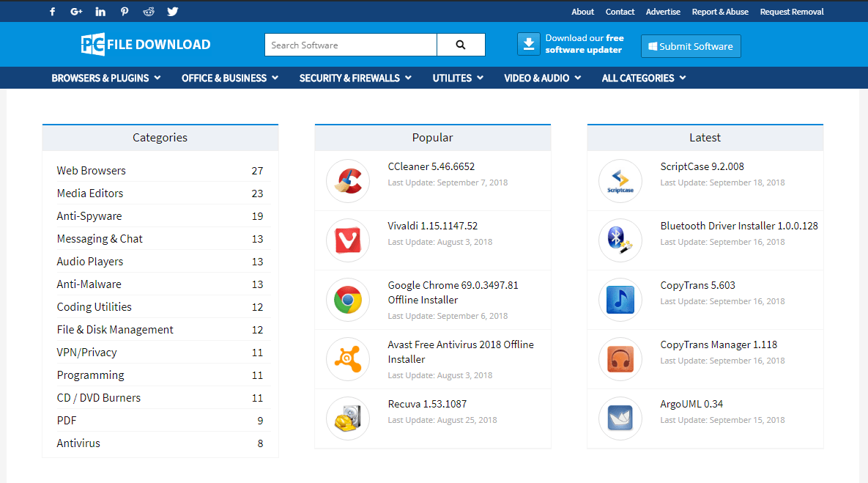Open the Audio Players category
868x483 pixels.
[x=90, y=262]
